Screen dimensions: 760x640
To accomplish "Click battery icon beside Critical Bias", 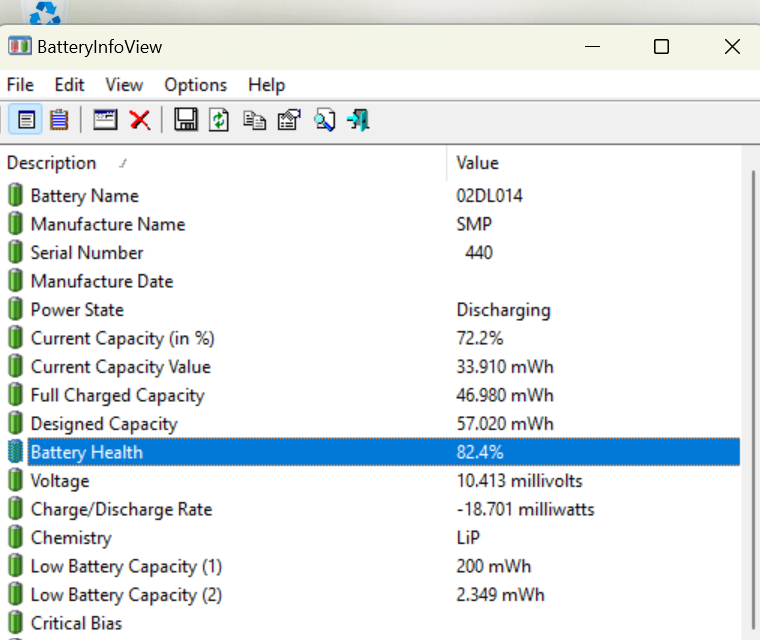I will click(16, 623).
